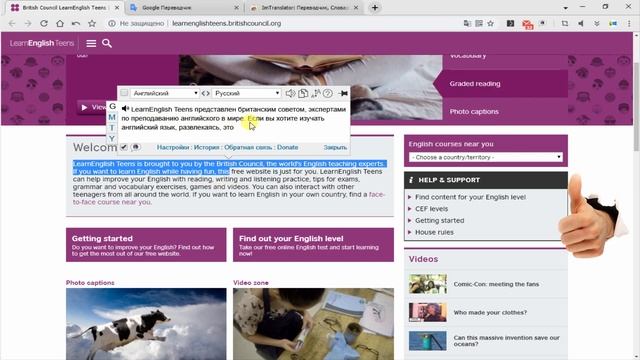The width and height of the screenshot is (640, 360).
Task: Listen to translation with popup speaker icon
Action: coord(290,93)
